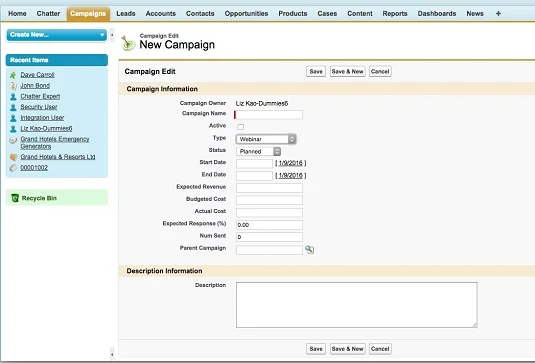Click the top Save button
The height and width of the screenshot is (363, 535).
(316, 72)
